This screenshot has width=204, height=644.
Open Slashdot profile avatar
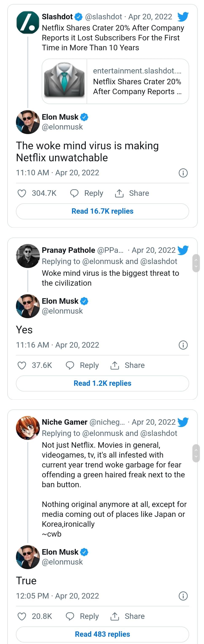(28, 22)
